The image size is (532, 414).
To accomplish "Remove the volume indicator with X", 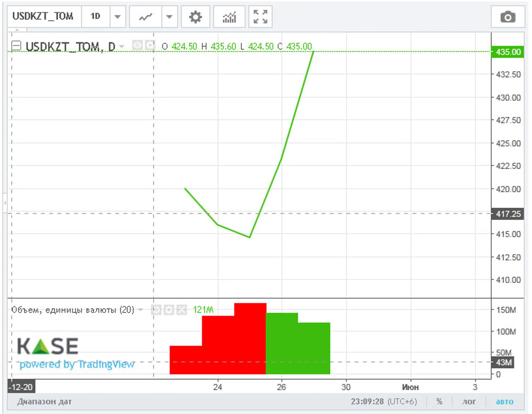I will [x=182, y=310].
